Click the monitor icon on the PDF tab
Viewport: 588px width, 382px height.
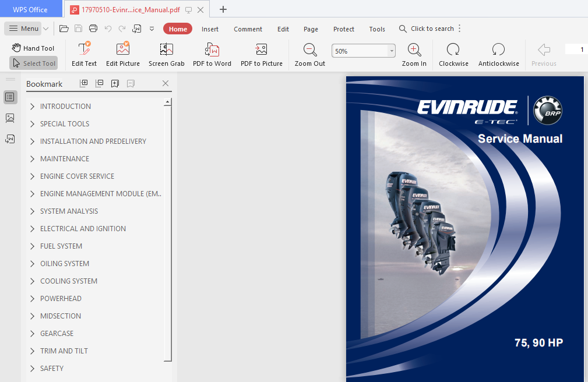click(x=189, y=10)
